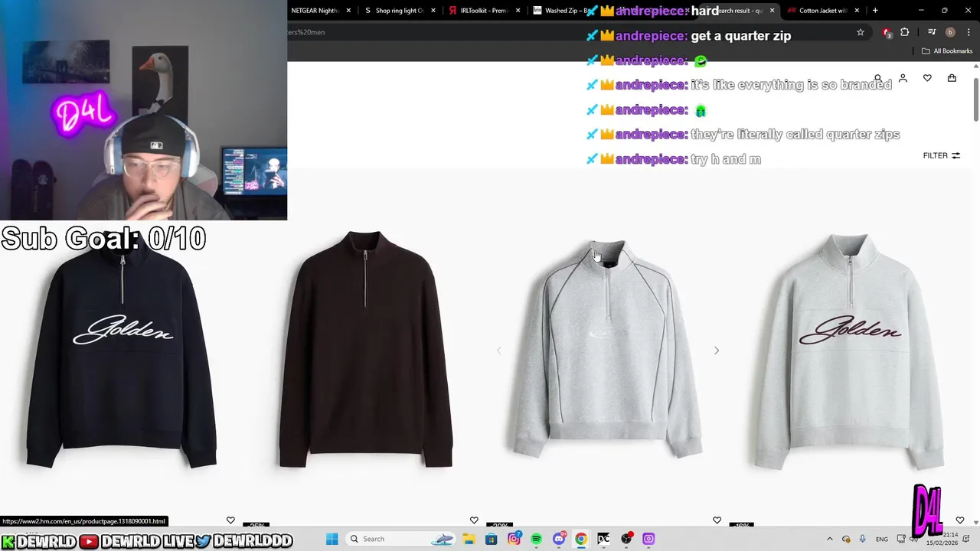Image resolution: width=980 pixels, height=551 pixels.
Task: Close the NETGEAR Nighthawk tab
Action: click(349, 11)
